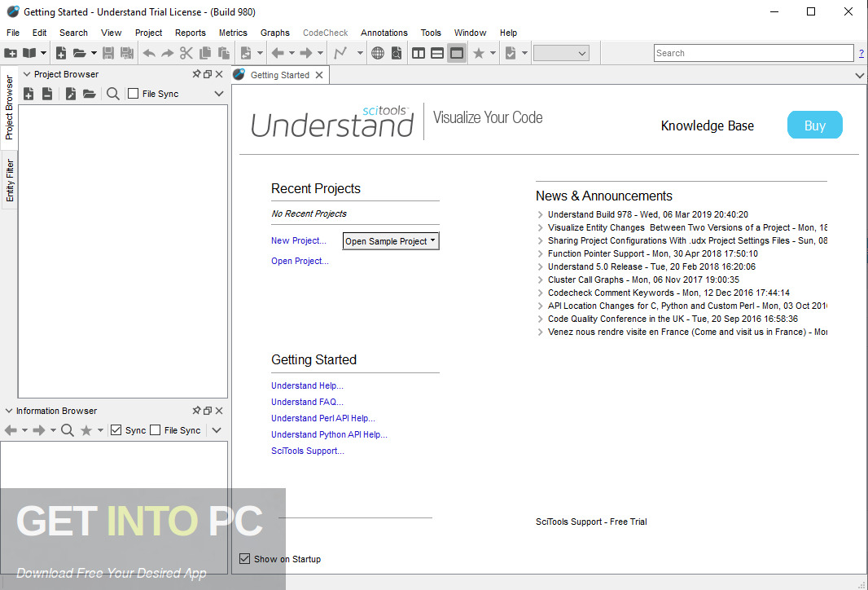Screen dimensions: 868x590
Task: Click the Undo arrow icon
Action: tap(149, 53)
